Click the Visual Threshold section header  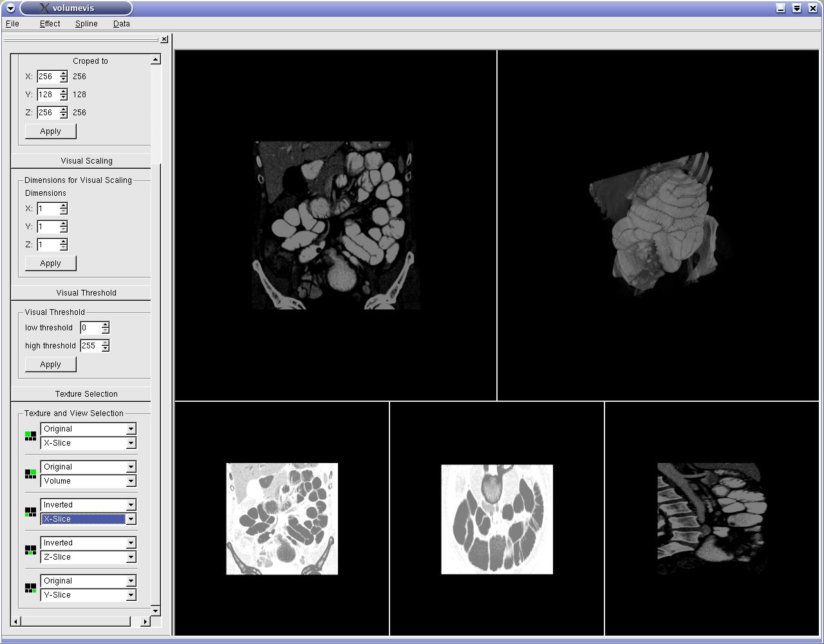coord(86,293)
